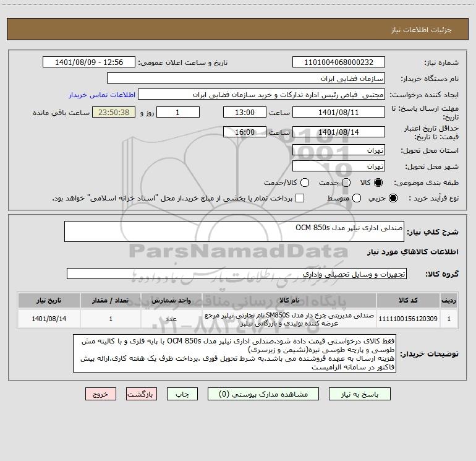Click the unit cell عدد

click(171, 319)
